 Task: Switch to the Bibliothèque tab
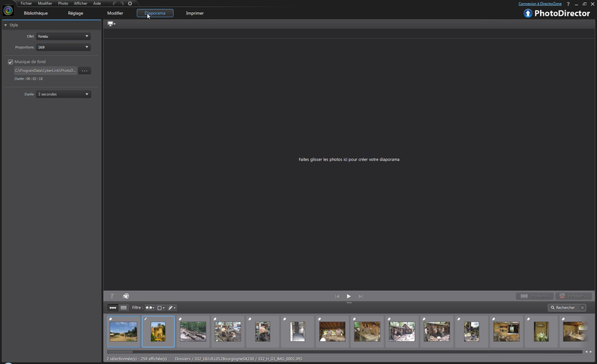point(36,13)
